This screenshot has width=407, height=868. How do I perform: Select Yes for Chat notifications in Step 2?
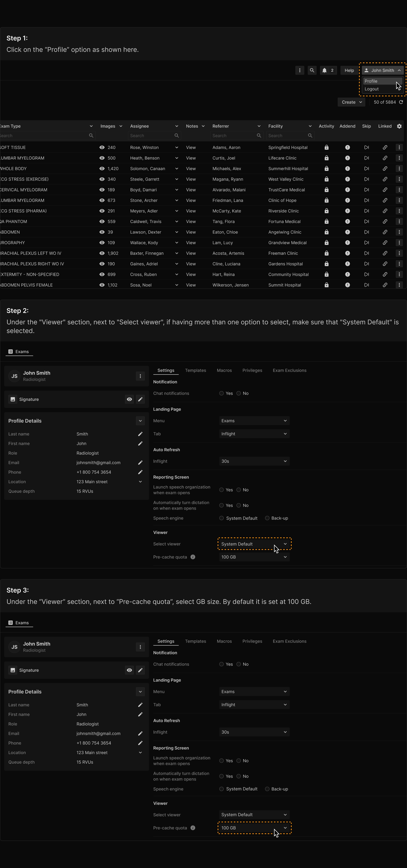click(x=221, y=393)
